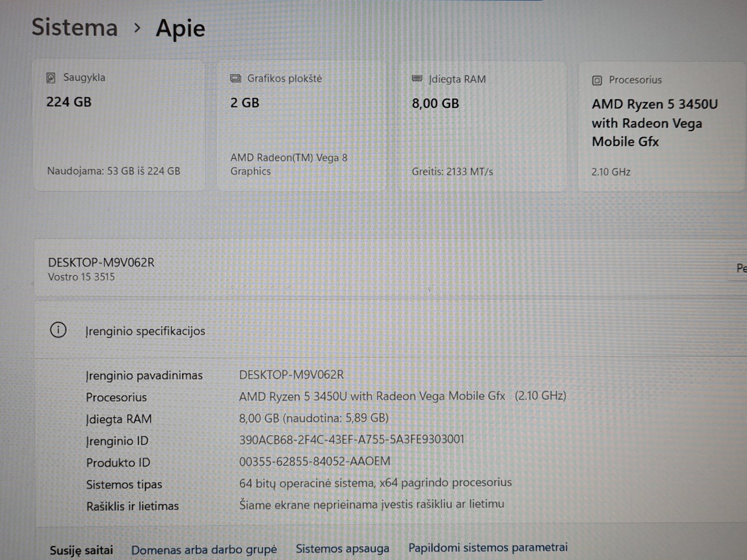
Task: Click the Grafikos plokštė graphics card icon
Action: 236,78
